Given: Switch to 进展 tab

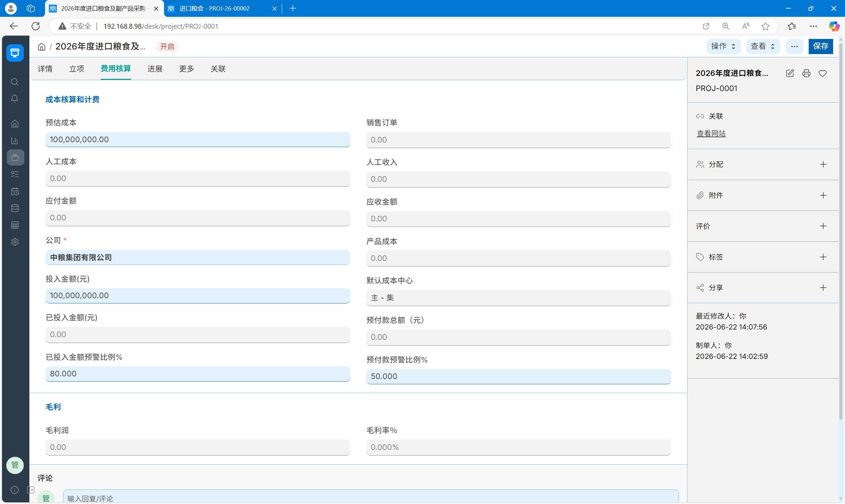Looking at the screenshot, I should [x=155, y=69].
